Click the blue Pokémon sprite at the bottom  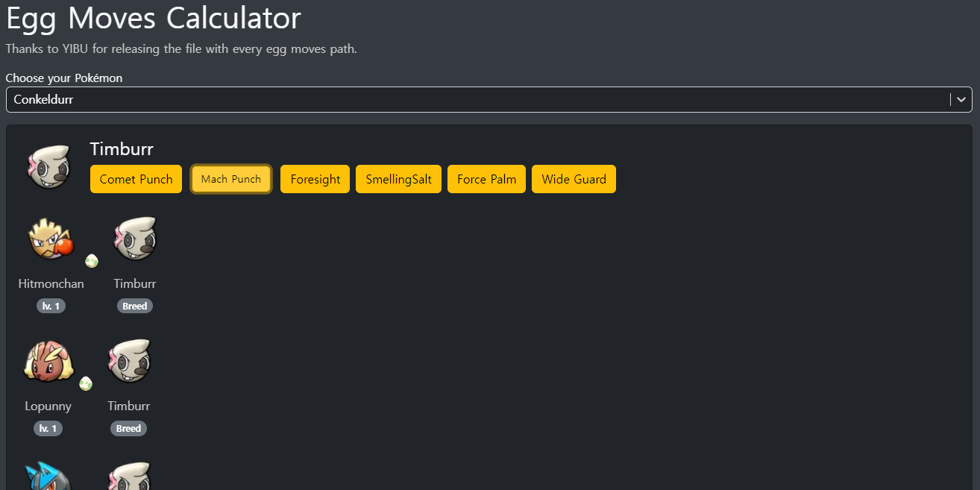[x=46, y=477]
